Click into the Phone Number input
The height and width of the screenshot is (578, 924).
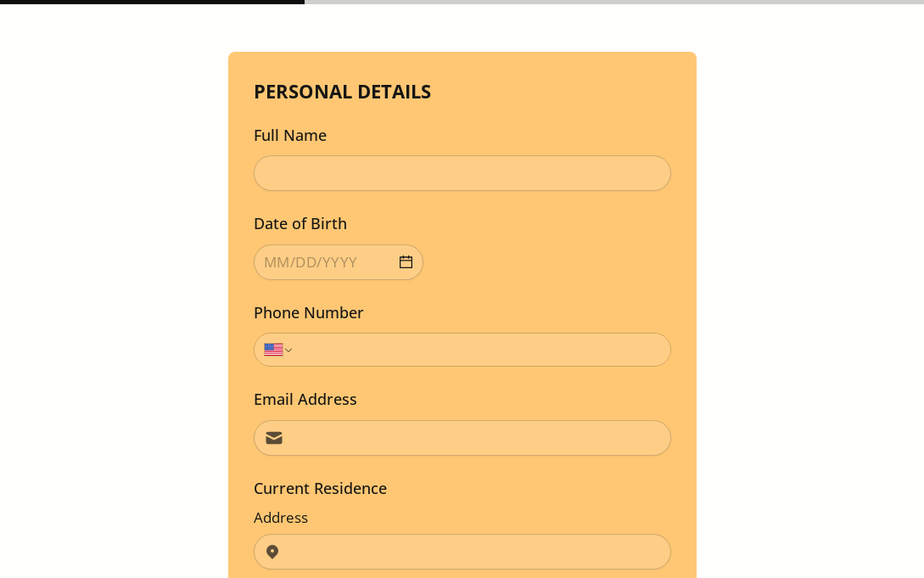point(479,350)
